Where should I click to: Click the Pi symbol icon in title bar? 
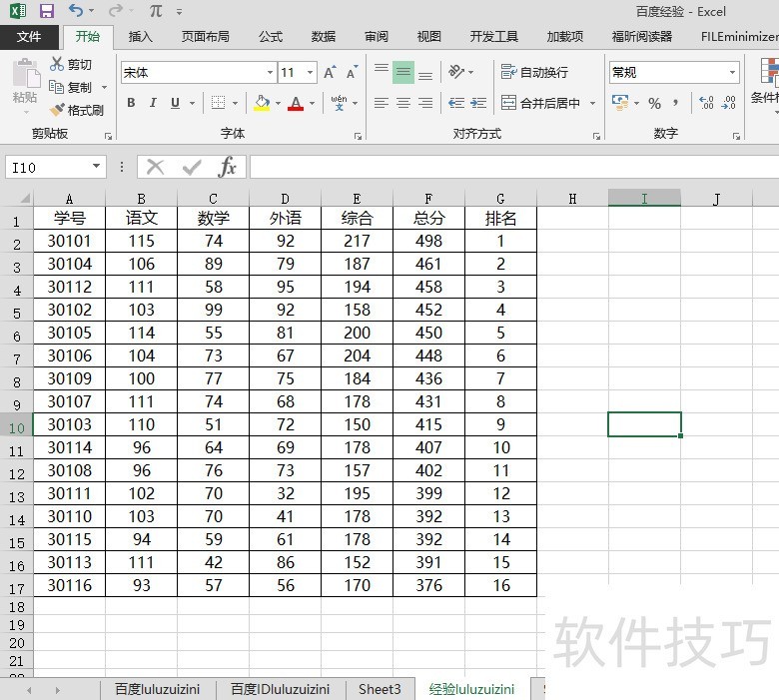pyautogui.click(x=156, y=11)
